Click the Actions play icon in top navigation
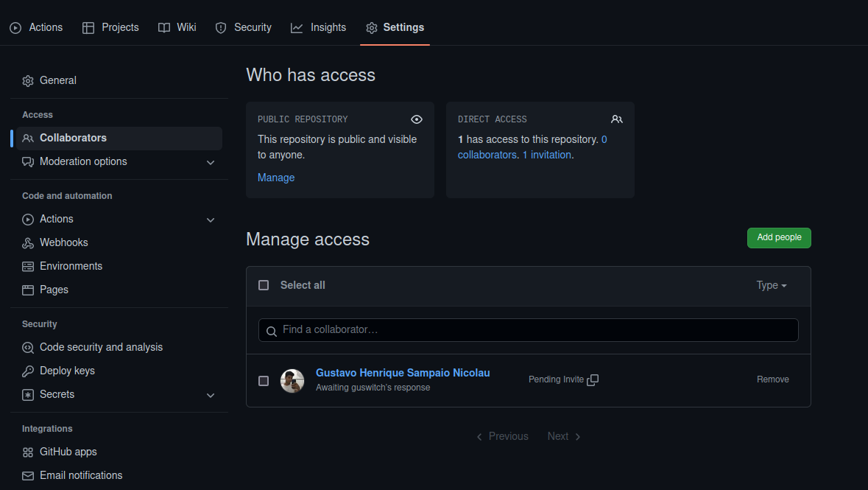This screenshot has width=868, height=490. (x=15, y=28)
